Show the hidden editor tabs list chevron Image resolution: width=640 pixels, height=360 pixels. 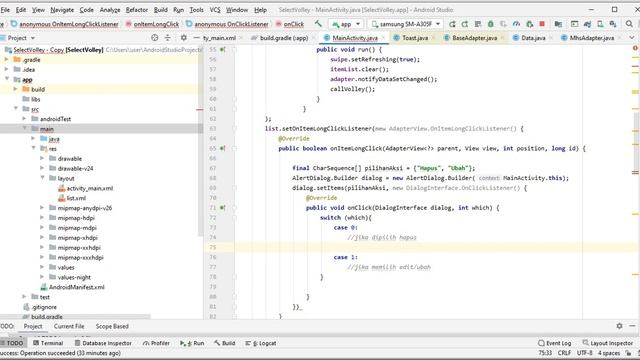[632, 38]
